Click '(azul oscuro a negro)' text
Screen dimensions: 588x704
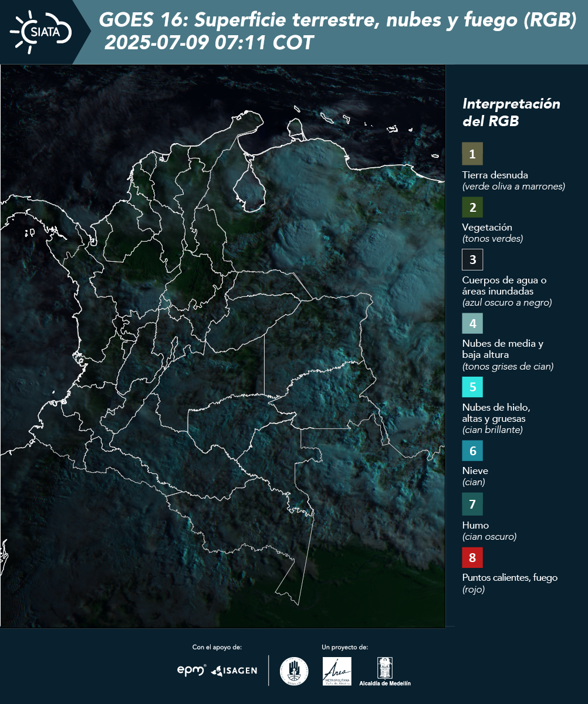[x=507, y=303]
